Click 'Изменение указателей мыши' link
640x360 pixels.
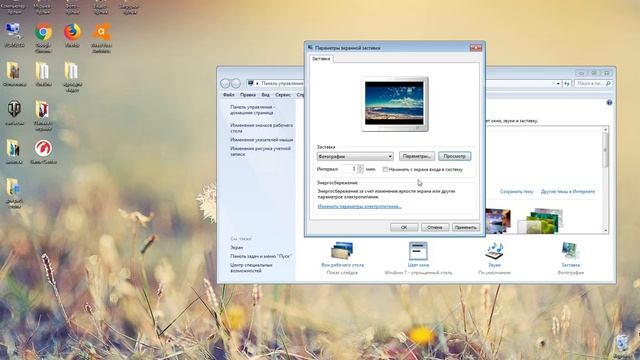point(261,140)
